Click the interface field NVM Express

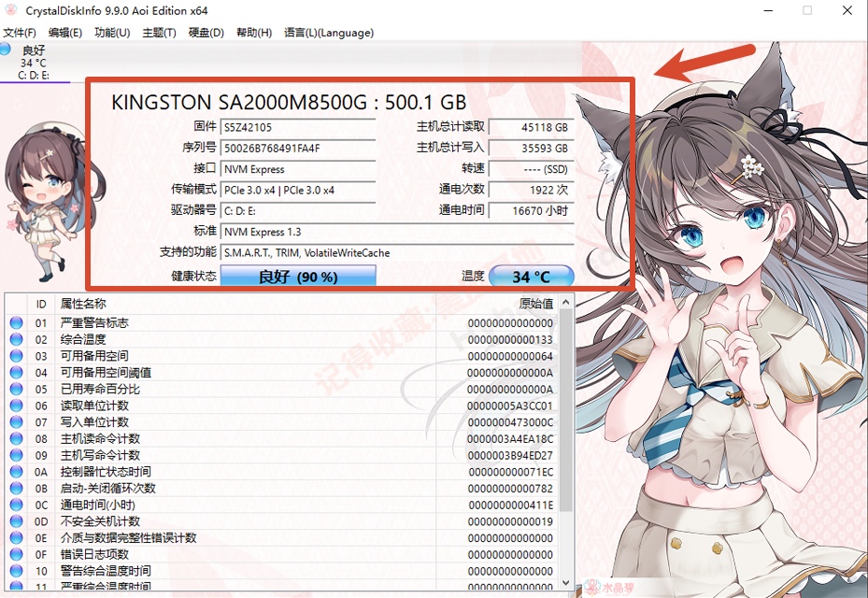coord(298,169)
